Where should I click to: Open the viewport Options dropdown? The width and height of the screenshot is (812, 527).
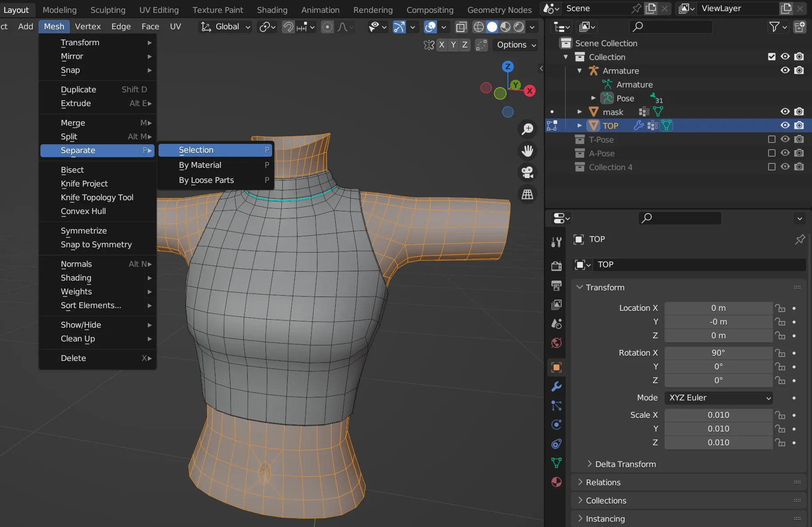(x=516, y=45)
